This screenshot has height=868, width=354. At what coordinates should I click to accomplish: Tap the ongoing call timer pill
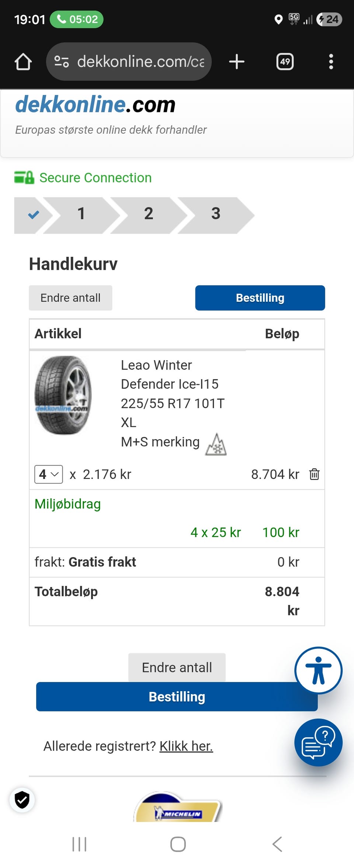77,19
